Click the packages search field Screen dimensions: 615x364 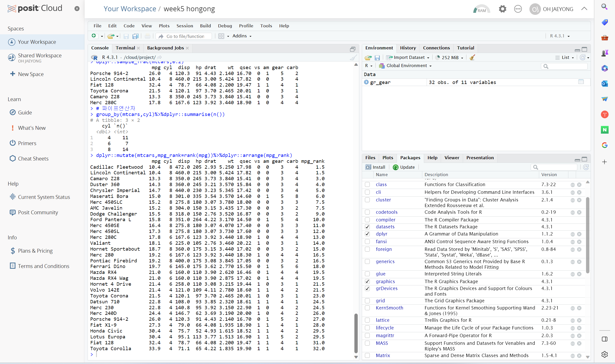[x=557, y=167]
